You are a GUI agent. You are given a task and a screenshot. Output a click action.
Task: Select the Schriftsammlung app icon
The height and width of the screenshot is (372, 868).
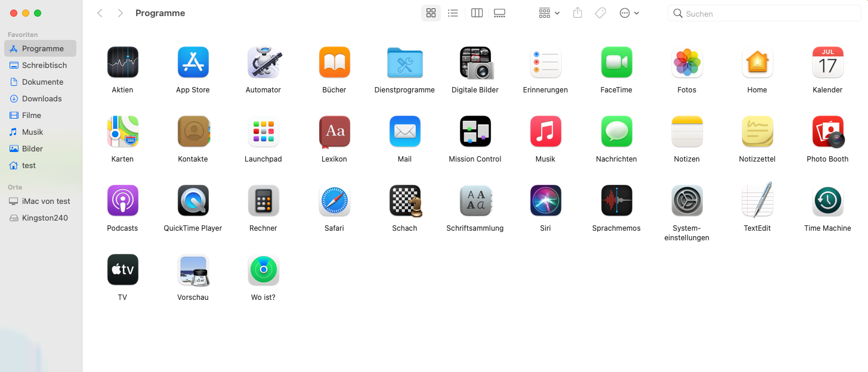point(475,200)
